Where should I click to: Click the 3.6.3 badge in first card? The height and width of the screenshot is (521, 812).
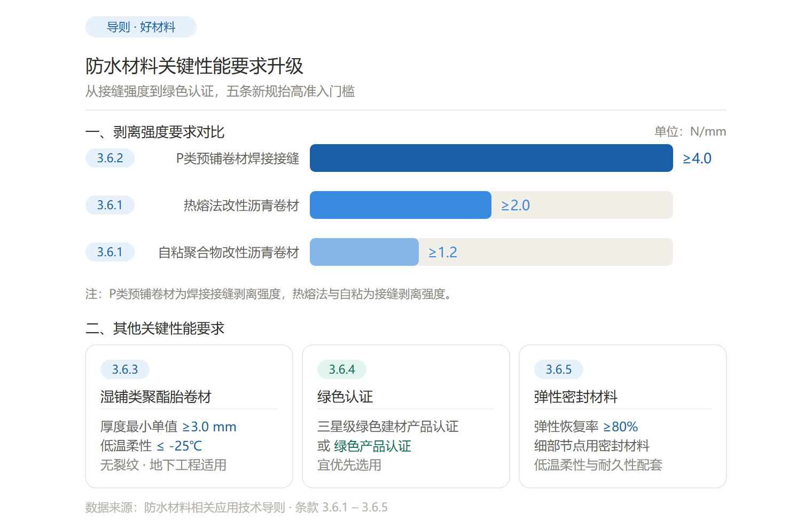[125, 369]
